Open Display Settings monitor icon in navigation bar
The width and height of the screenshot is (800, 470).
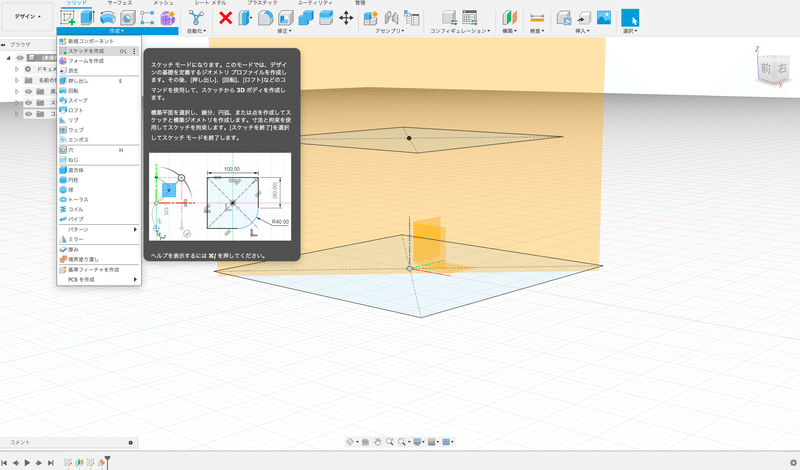417,442
